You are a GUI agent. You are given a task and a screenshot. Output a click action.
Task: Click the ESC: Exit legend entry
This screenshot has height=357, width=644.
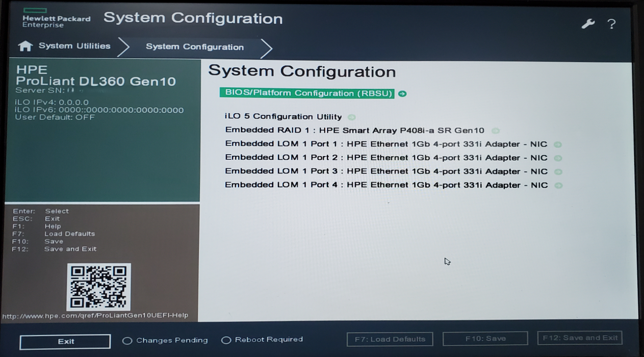tap(36, 219)
